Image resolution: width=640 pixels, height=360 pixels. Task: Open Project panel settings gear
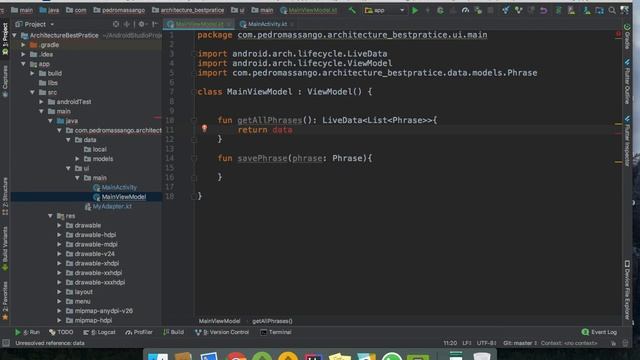pos(141,24)
